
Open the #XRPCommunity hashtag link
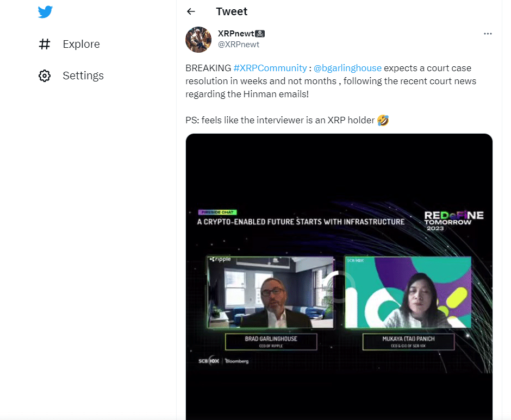[x=270, y=68]
